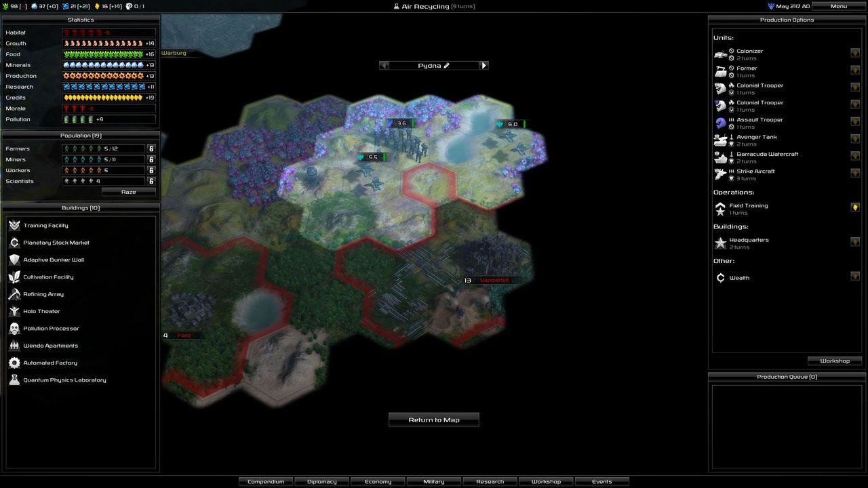Screen dimensions: 868x488
Task: Open the Menu in the top-right corner
Action: click(839, 6)
